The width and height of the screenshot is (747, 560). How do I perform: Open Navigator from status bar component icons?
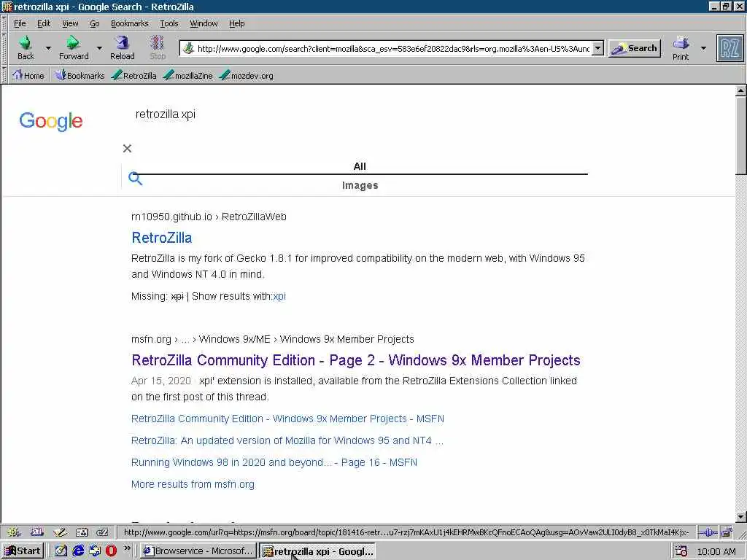click(x=13, y=532)
